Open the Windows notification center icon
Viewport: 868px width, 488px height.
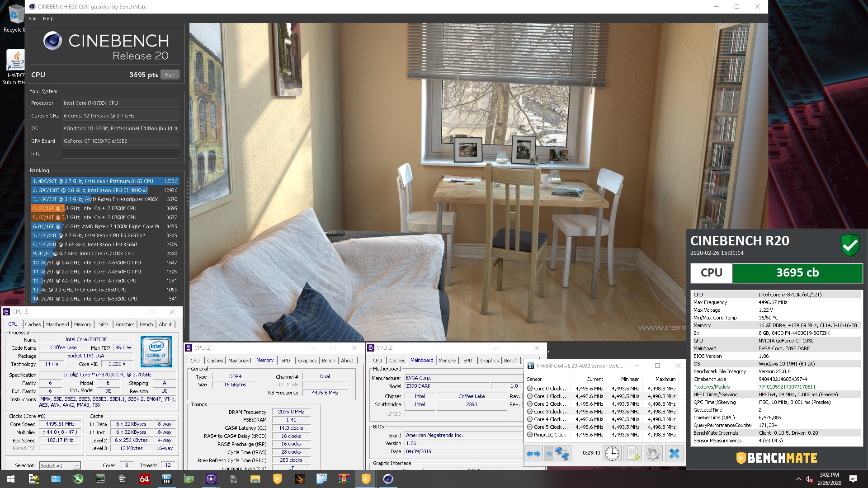pyautogui.click(x=853, y=479)
